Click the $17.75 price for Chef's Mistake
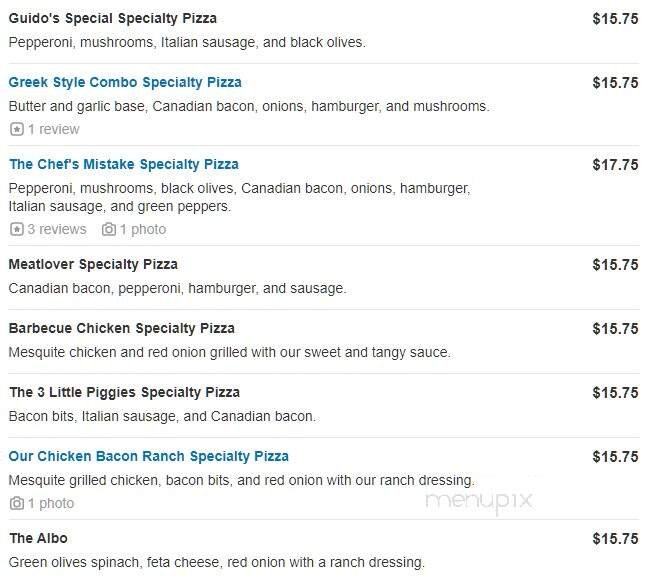658x583 pixels. pos(615,164)
